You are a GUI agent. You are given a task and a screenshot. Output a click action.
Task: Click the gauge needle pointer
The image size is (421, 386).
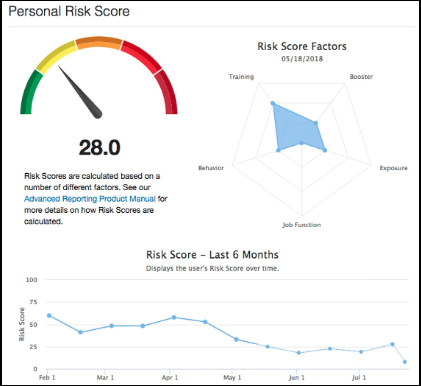coord(81,92)
